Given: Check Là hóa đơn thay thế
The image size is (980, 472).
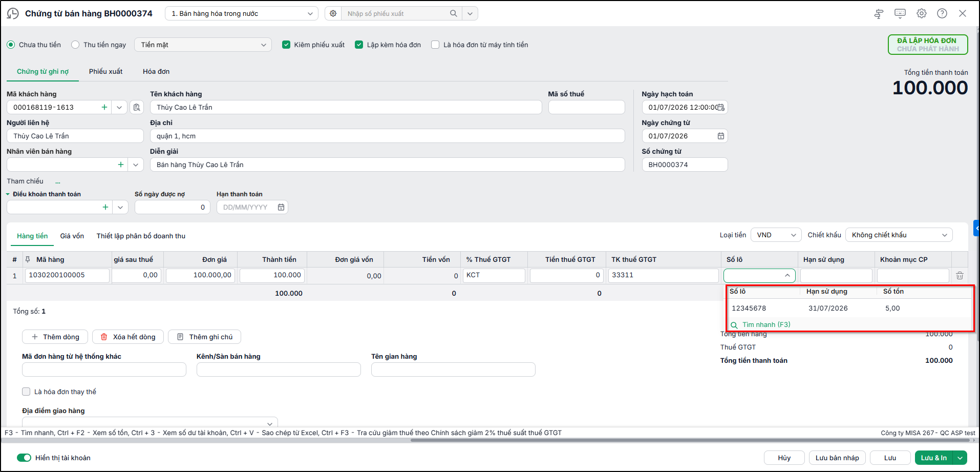Looking at the screenshot, I should pos(26,392).
